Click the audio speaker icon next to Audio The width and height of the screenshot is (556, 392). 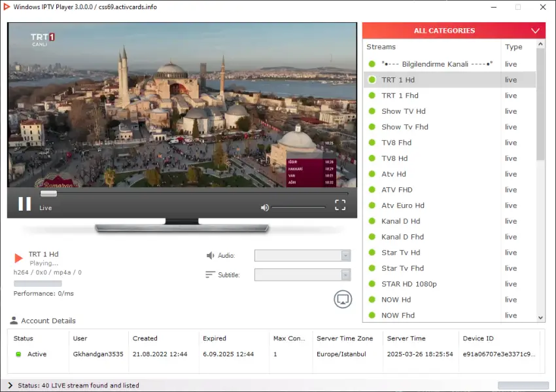pyautogui.click(x=210, y=255)
